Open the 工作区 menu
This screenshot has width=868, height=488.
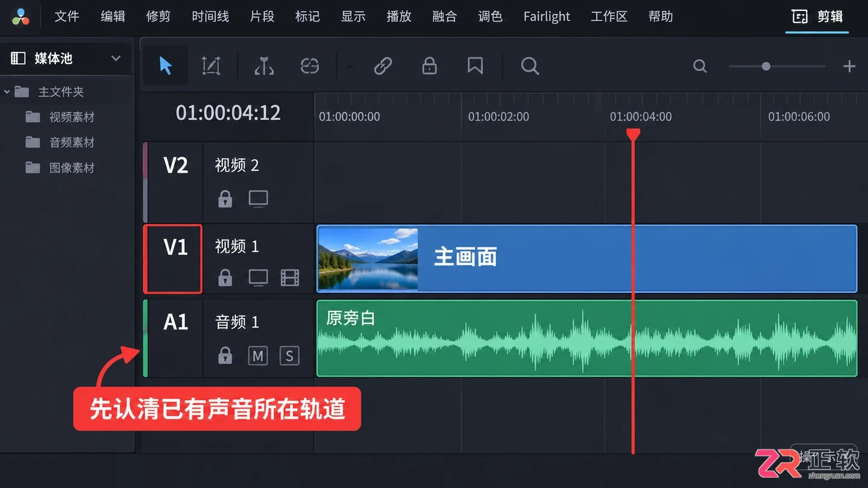point(609,16)
